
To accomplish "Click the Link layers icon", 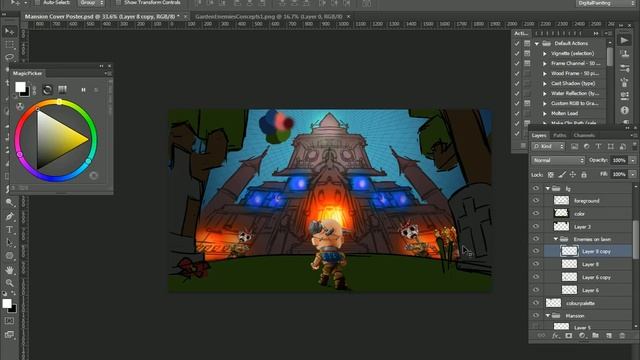I will coord(541,336).
